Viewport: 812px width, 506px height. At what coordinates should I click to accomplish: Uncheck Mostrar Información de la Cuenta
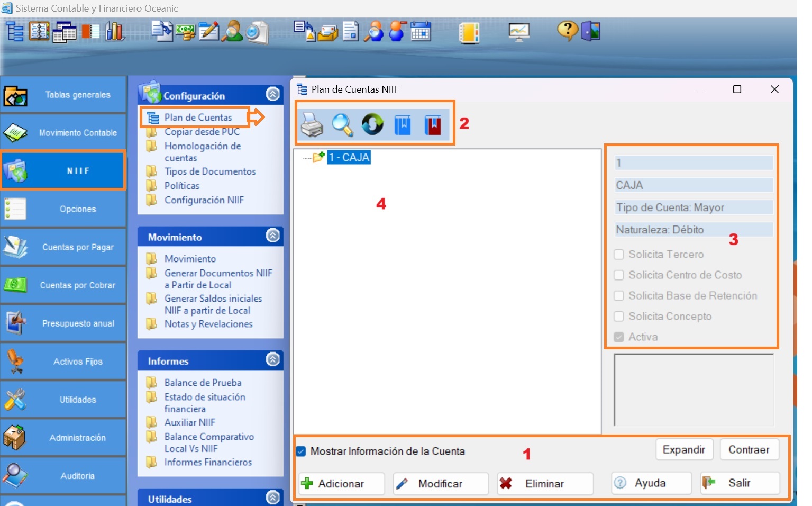pos(301,451)
